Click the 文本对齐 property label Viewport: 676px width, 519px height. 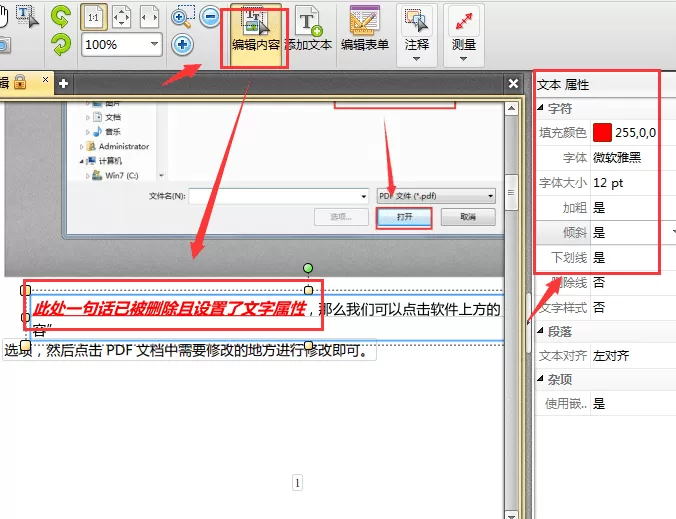(x=563, y=356)
